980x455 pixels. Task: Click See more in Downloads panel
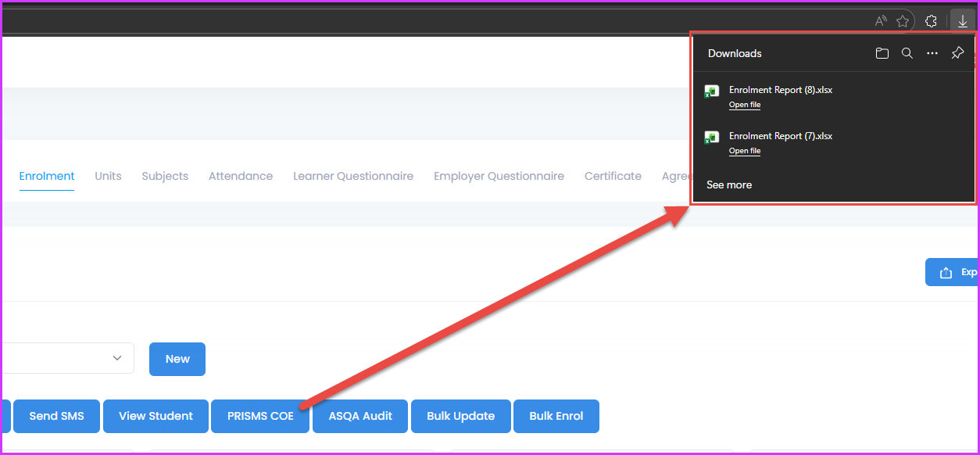(x=728, y=185)
